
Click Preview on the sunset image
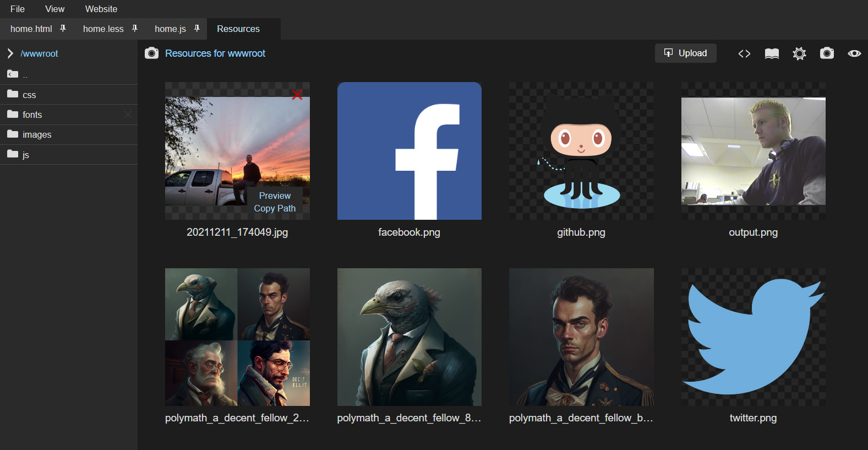pos(275,196)
